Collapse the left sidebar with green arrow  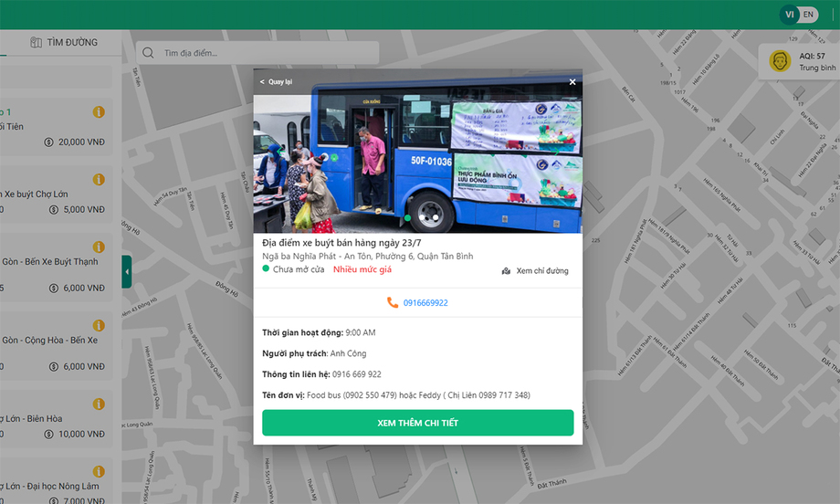tap(127, 271)
